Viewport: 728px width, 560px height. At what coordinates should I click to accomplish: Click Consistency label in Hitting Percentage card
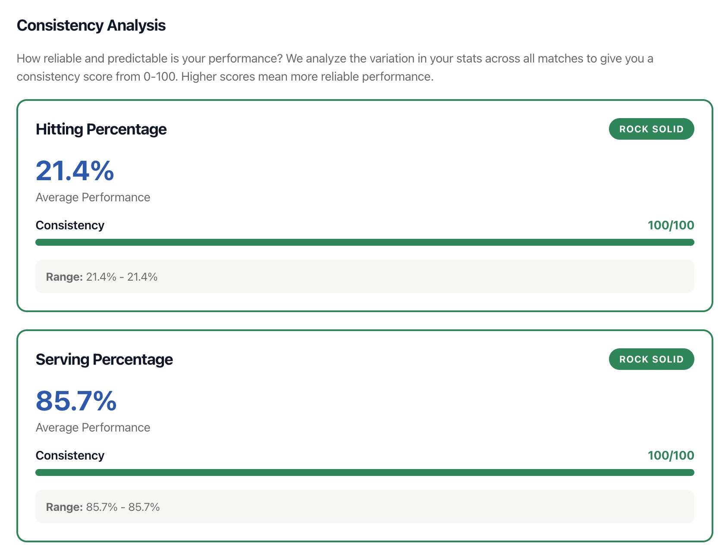pyautogui.click(x=70, y=225)
